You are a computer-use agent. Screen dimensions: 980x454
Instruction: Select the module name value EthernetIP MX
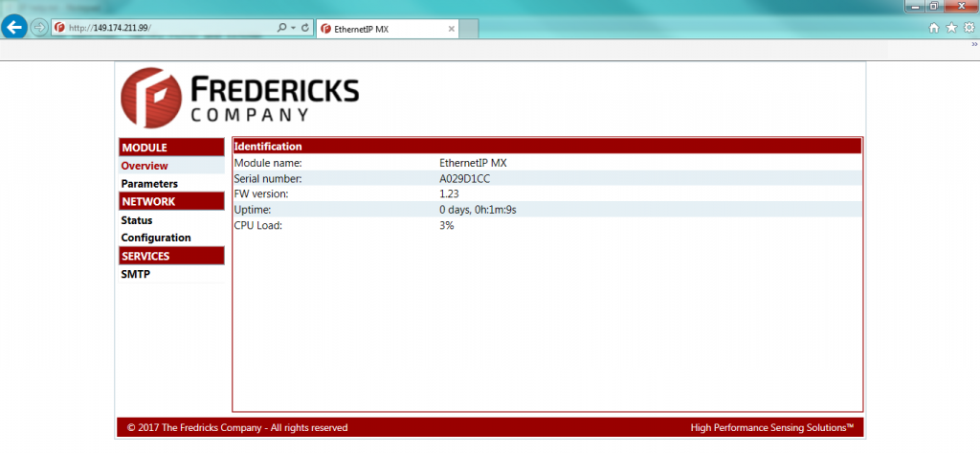click(473, 163)
